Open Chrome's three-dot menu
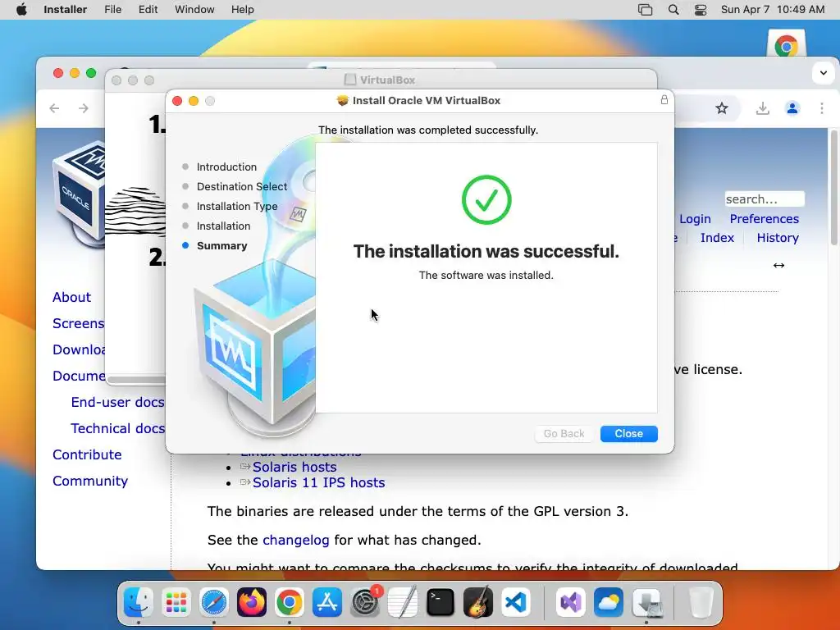 coord(822,108)
